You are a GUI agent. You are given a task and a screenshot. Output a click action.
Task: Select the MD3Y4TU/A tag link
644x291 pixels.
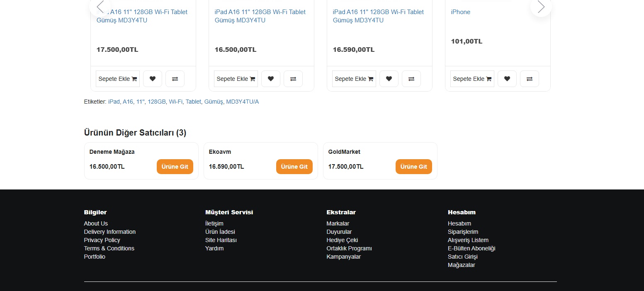[x=242, y=102]
